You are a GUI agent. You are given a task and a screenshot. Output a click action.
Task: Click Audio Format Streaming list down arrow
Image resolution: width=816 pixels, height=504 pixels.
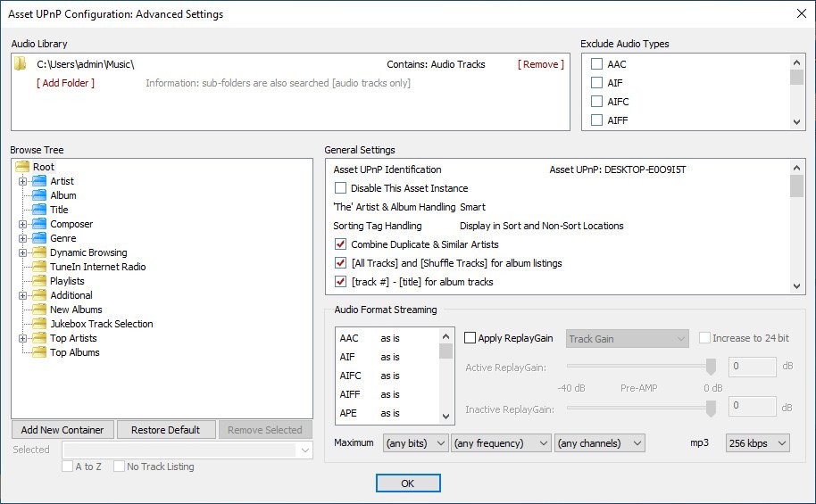pyautogui.click(x=445, y=416)
